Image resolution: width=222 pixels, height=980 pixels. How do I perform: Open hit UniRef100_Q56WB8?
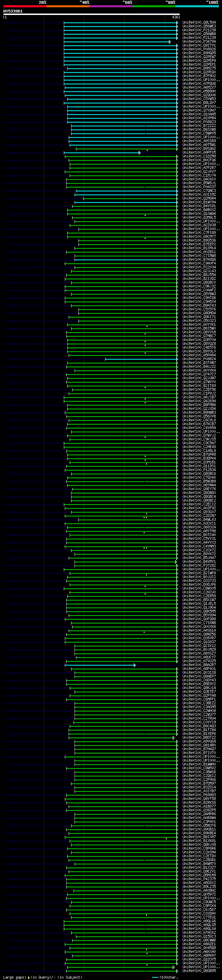point(199,34)
